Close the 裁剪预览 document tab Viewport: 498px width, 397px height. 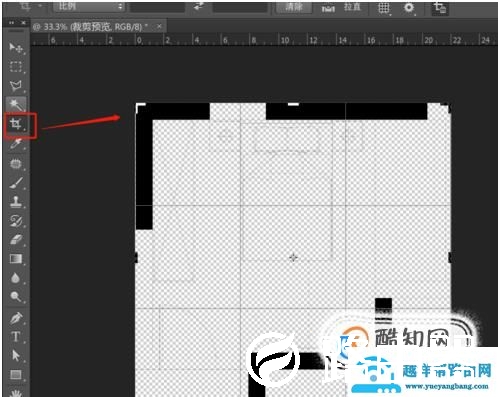(159, 26)
